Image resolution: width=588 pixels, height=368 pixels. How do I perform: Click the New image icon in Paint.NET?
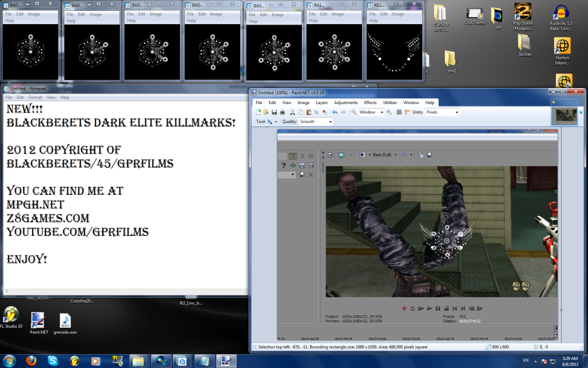tap(259, 112)
